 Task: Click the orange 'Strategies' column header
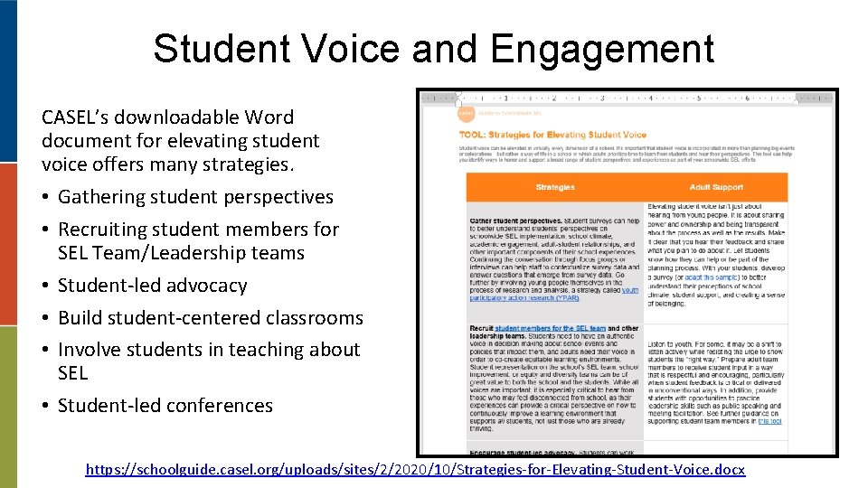click(x=554, y=187)
